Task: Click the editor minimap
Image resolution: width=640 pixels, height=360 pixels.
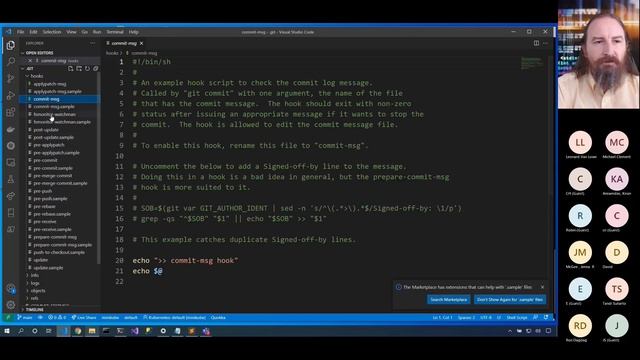Action: (531, 63)
